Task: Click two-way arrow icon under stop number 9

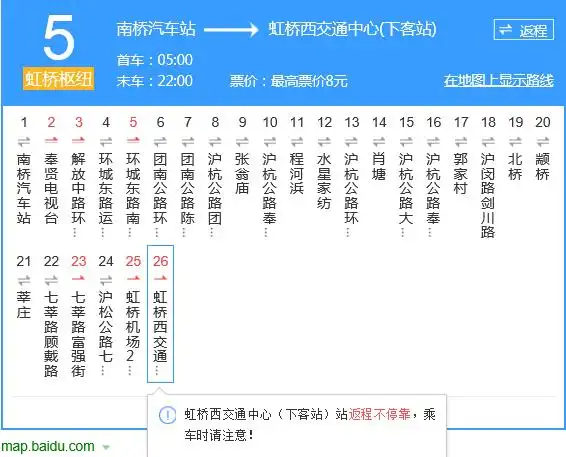Action: 242,142
